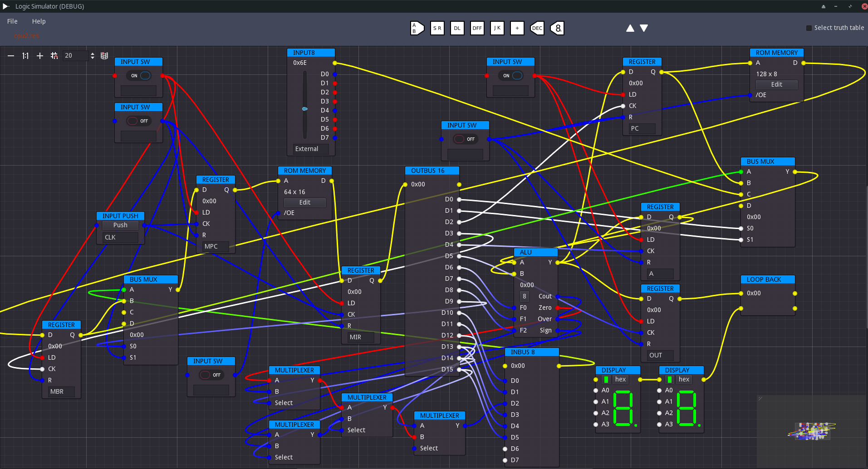Toggle the OFF INPUT SW near multiplexers
Image resolution: width=868 pixels, height=469 pixels.
coord(211,375)
